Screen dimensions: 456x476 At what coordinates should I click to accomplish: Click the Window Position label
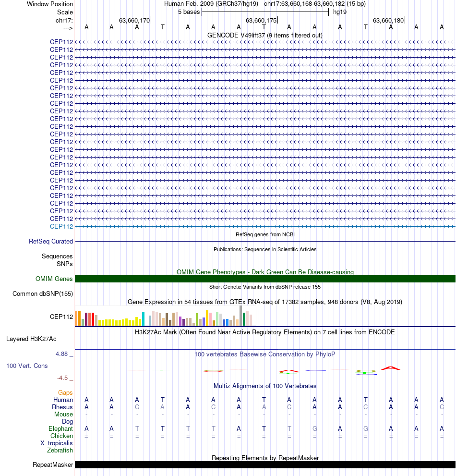pos(50,4)
